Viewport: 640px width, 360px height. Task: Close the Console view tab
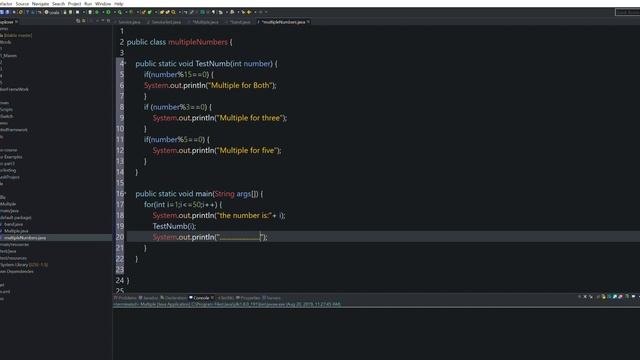coord(212,298)
